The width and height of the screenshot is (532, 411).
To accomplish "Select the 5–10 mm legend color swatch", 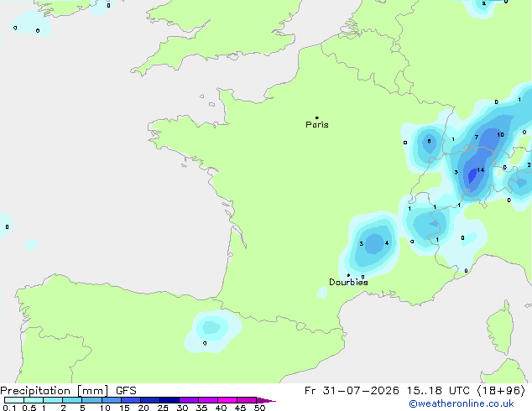I will click(91, 400).
